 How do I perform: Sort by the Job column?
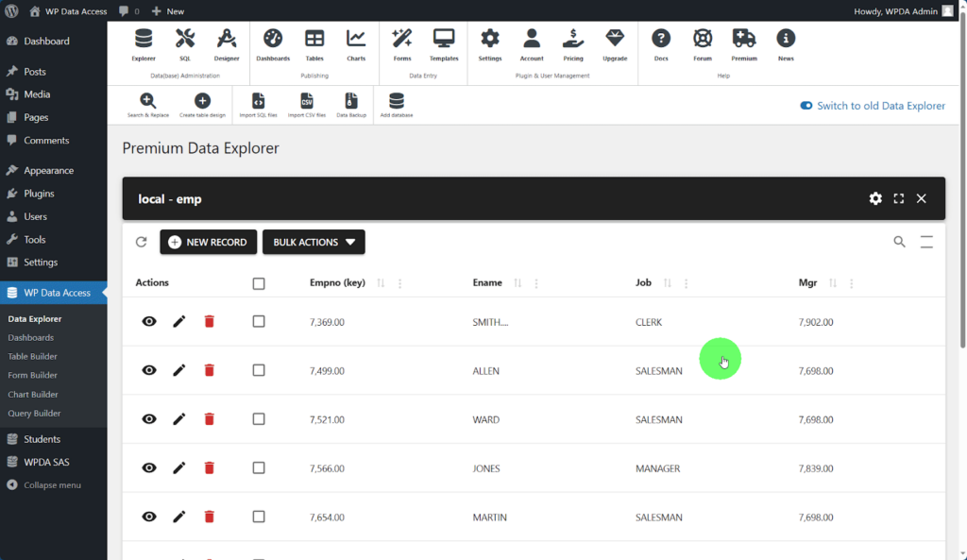pos(667,283)
